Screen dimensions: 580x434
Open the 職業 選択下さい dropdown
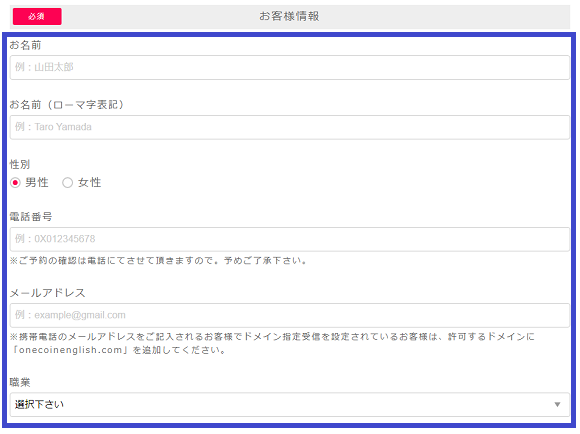pos(290,404)
